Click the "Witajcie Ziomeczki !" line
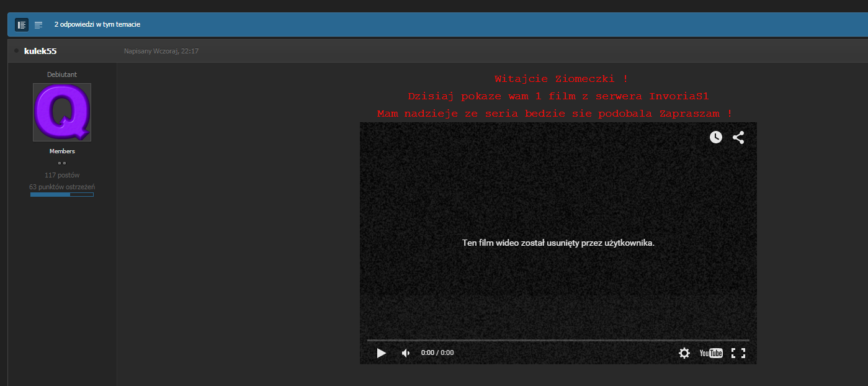 (561, 79)
